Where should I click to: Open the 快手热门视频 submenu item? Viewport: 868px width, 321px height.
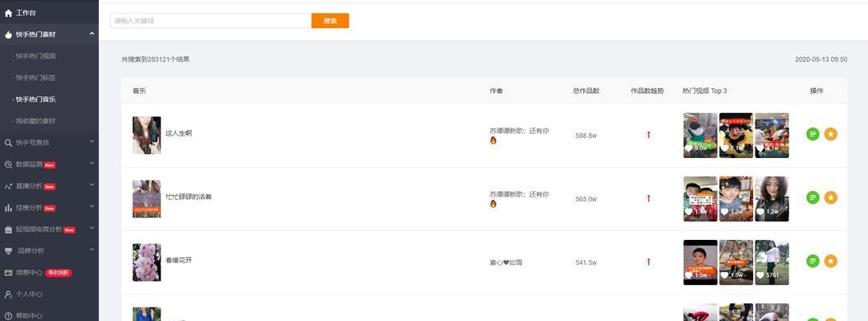pos(35,56)
